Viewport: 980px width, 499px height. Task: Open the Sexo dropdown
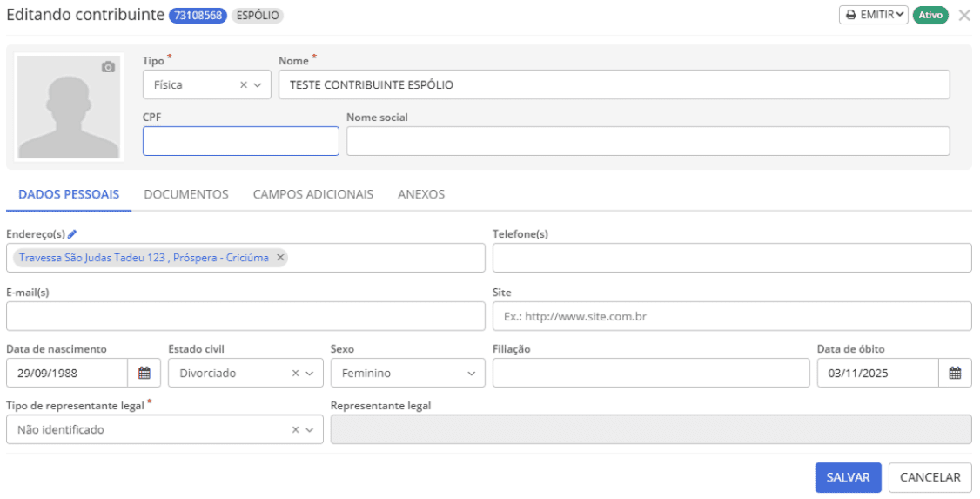[x=472, y=373]
